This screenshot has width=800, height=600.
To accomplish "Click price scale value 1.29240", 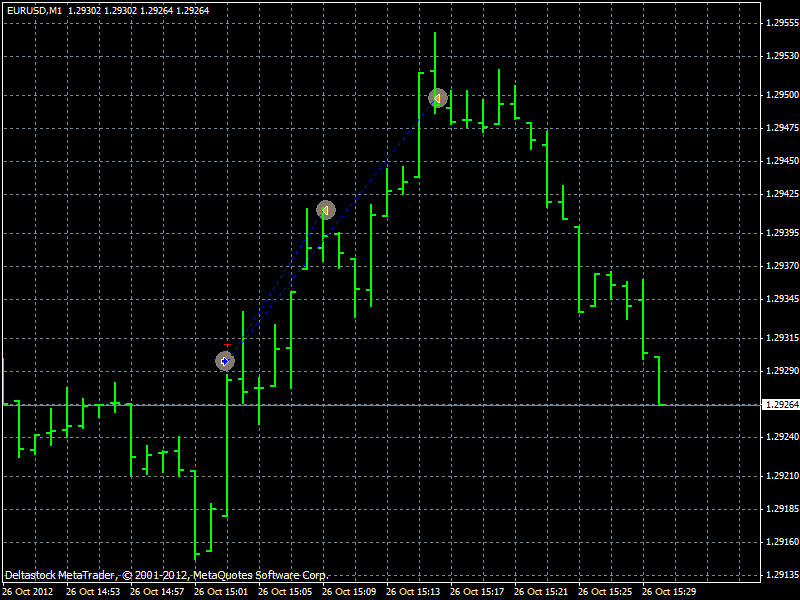I will 783,437.
